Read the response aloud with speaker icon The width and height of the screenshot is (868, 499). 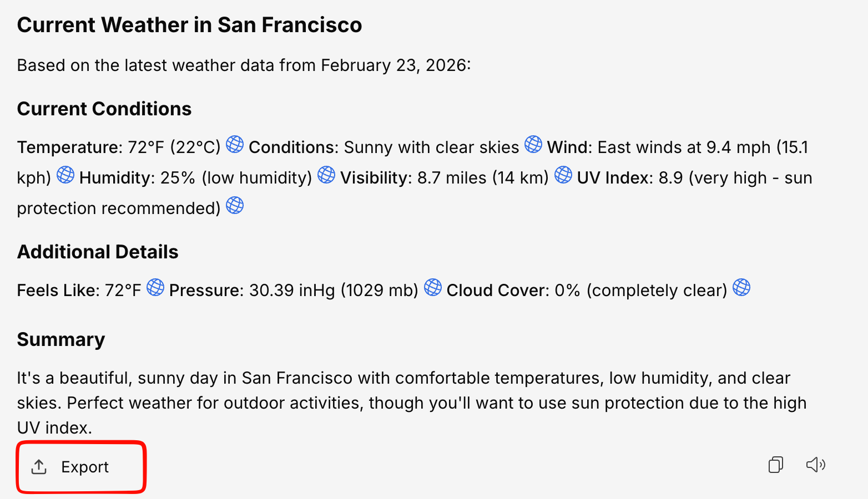[815, 465]
